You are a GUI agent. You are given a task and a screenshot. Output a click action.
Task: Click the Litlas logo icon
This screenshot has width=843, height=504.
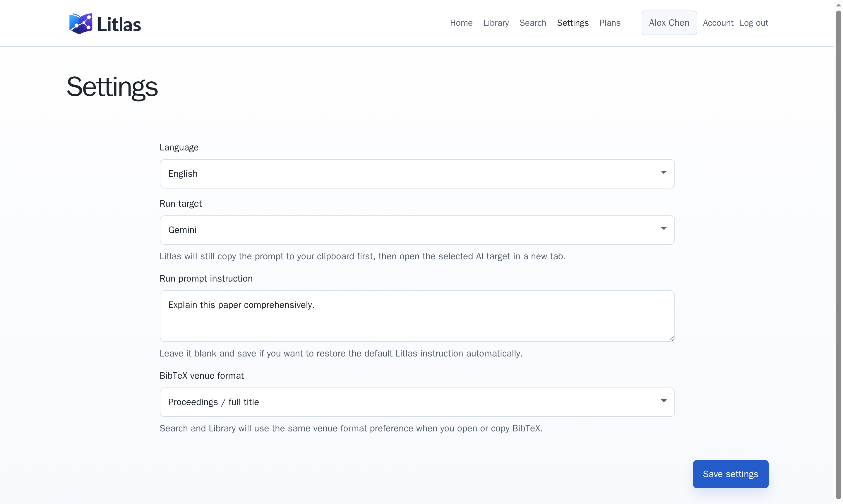click(81, 23)
